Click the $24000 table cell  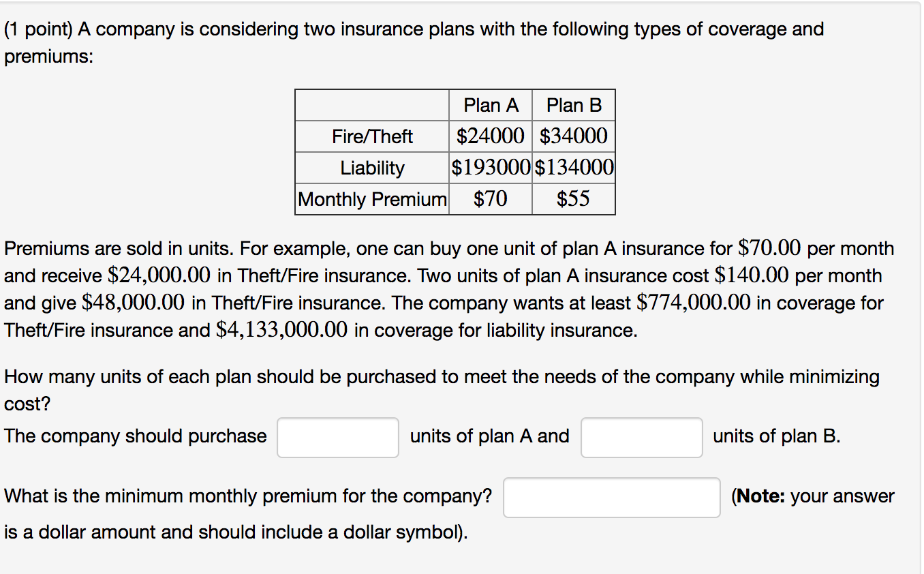pos(491,136)
